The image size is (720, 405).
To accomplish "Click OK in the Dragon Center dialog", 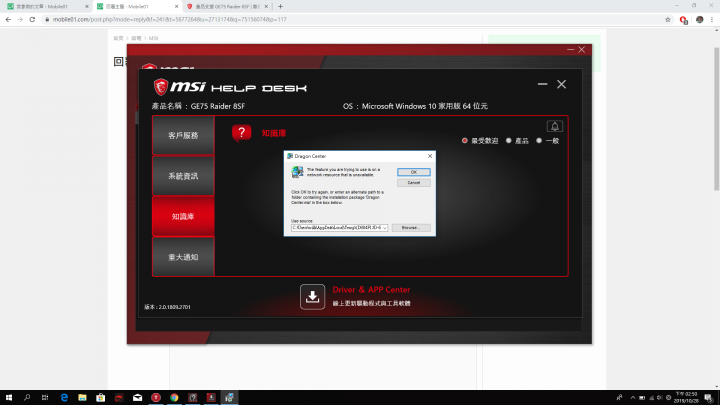I will coord(414,172).
